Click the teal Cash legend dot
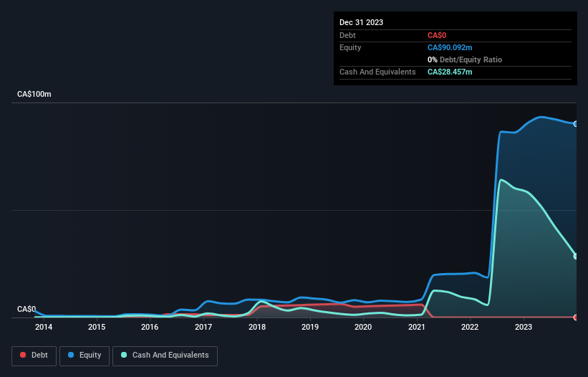This screenshot has height=377, width=588. (x=124, y=355)
